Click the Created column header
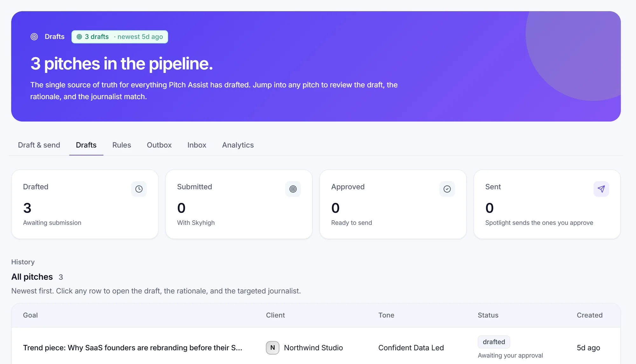 click(590, 315)
